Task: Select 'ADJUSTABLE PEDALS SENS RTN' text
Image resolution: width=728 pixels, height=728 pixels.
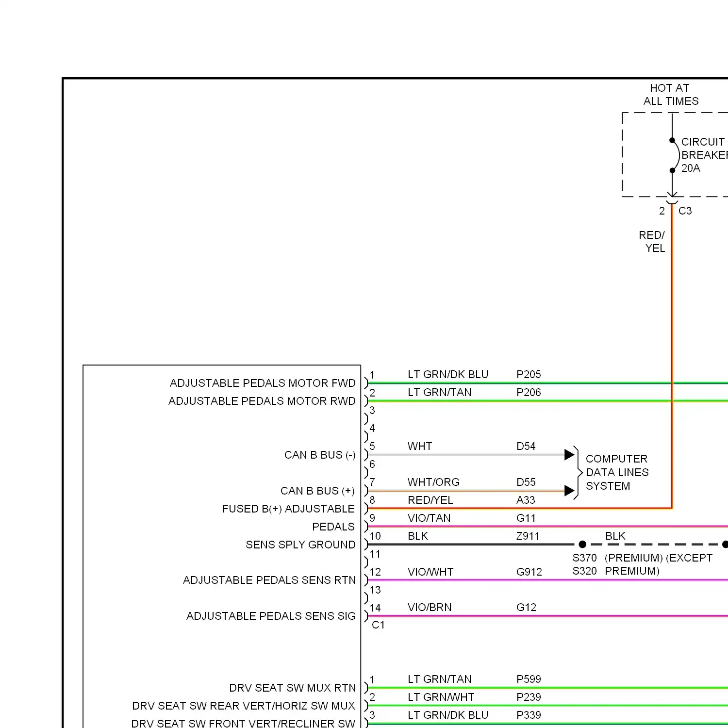Action: pyautogui.click(x=269, y=580)
